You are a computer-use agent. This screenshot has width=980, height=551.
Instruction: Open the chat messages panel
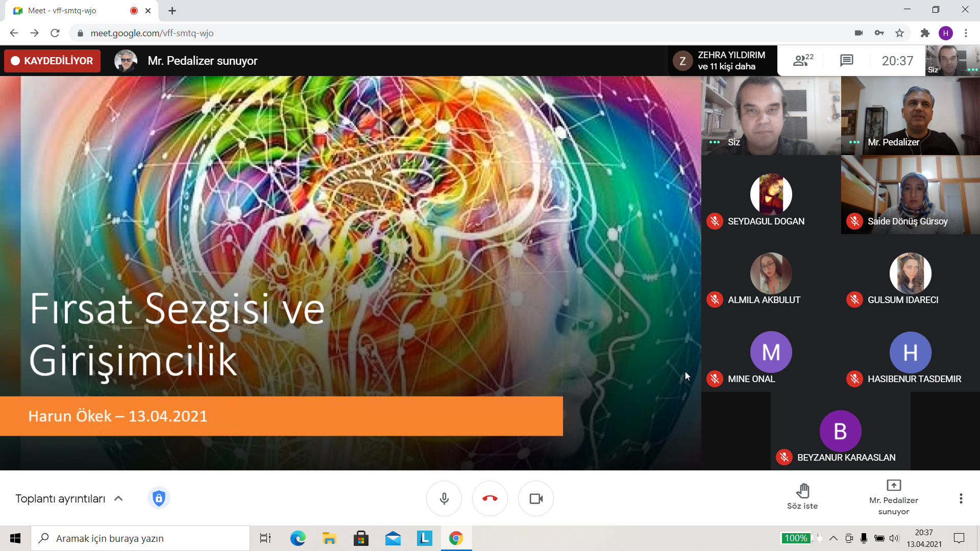coord(846,61)
